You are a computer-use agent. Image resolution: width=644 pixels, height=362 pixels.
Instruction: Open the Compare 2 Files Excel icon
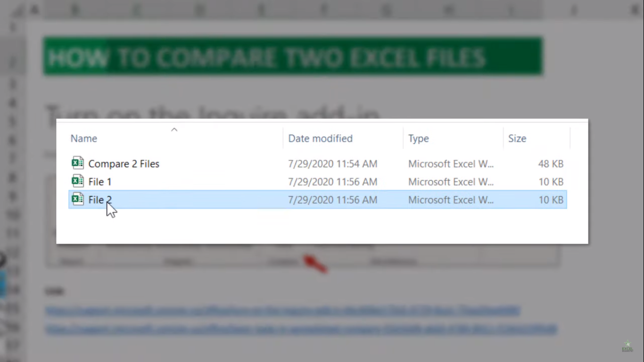(78, 163)
